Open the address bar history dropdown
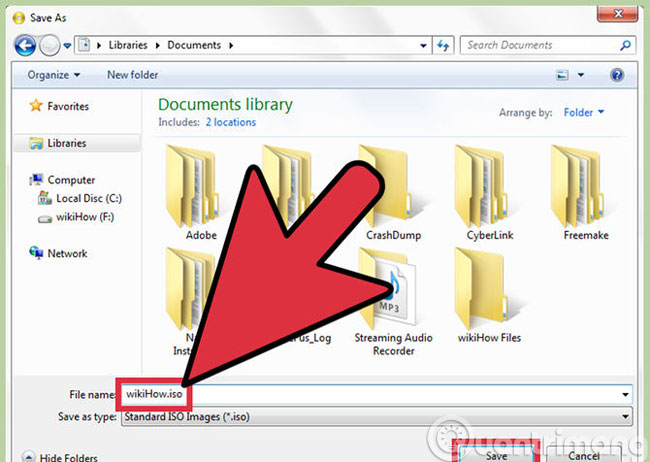This screenshot has width=650, height=462. coord(423,45)
